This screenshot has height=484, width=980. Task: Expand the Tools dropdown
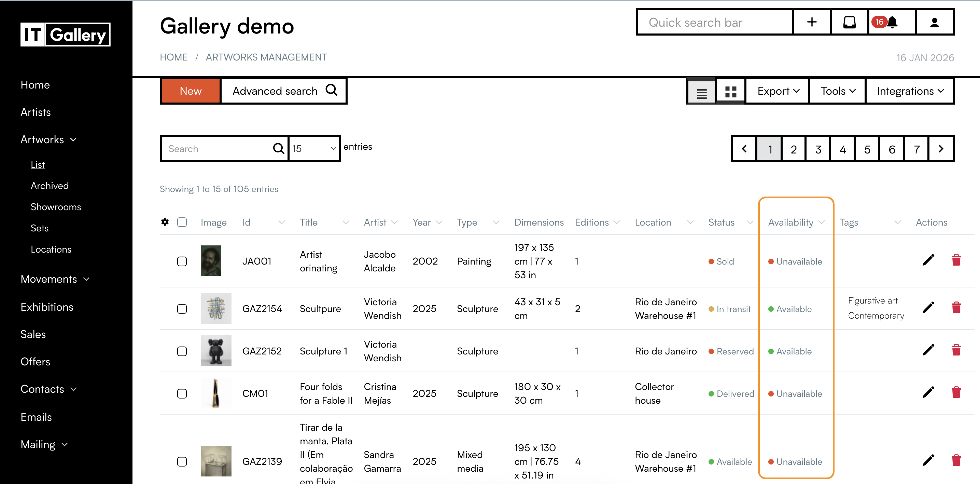pos(837,91)
